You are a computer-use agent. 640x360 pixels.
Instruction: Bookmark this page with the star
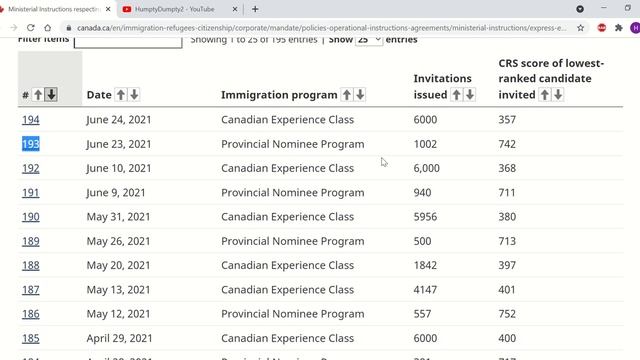(580, 28)
